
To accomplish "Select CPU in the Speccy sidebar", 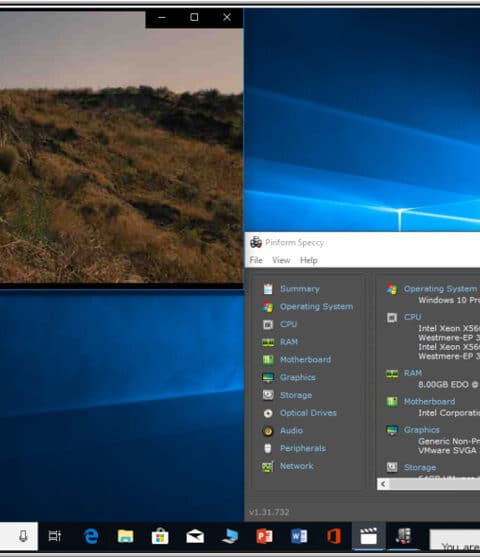I will click(x=288, y=324).
